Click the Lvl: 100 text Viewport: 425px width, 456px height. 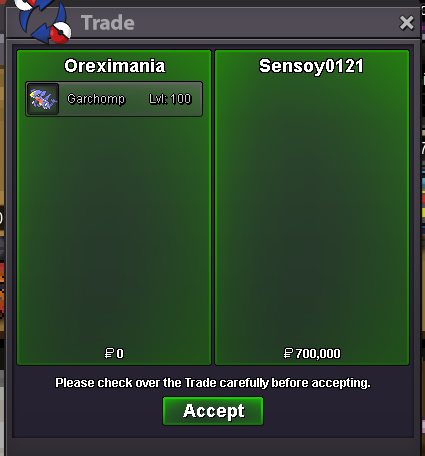click(170, 99)
